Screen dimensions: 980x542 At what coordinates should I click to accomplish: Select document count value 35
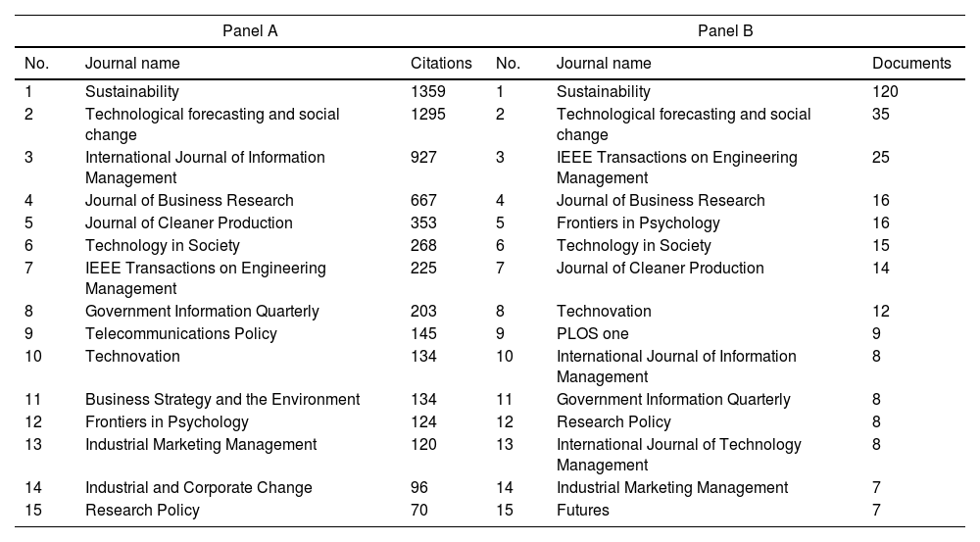point(881,115)
